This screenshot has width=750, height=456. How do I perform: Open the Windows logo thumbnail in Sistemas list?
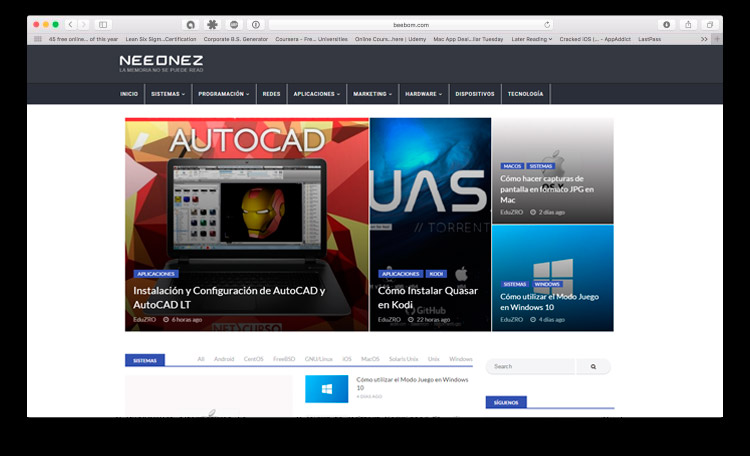[327, 389]
